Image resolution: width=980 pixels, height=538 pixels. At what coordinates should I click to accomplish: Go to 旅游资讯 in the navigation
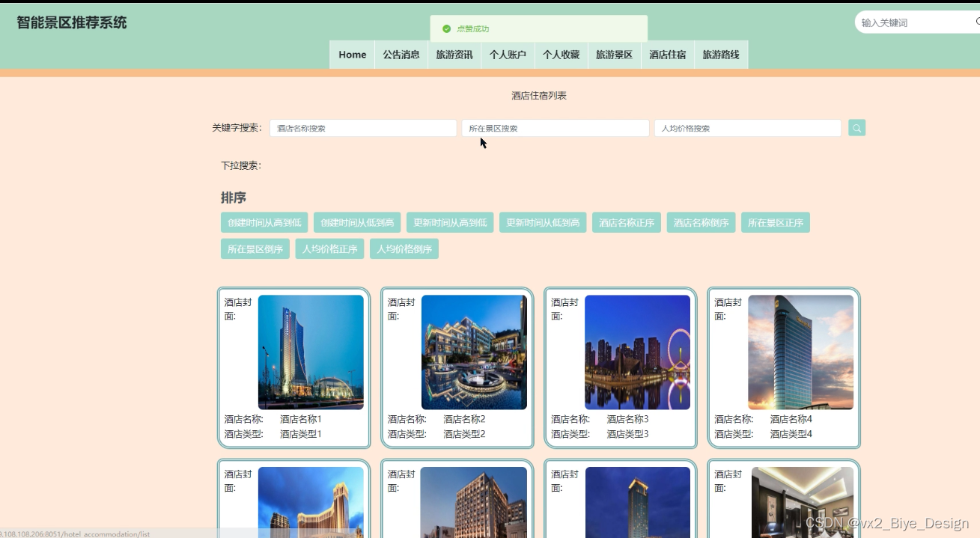click(454, 55)
